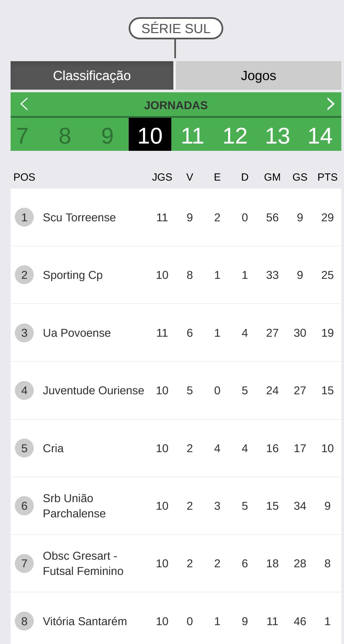Viewport: 344px width, 644px height.
Task: Choose jornada 12
Action: [235, 136]
